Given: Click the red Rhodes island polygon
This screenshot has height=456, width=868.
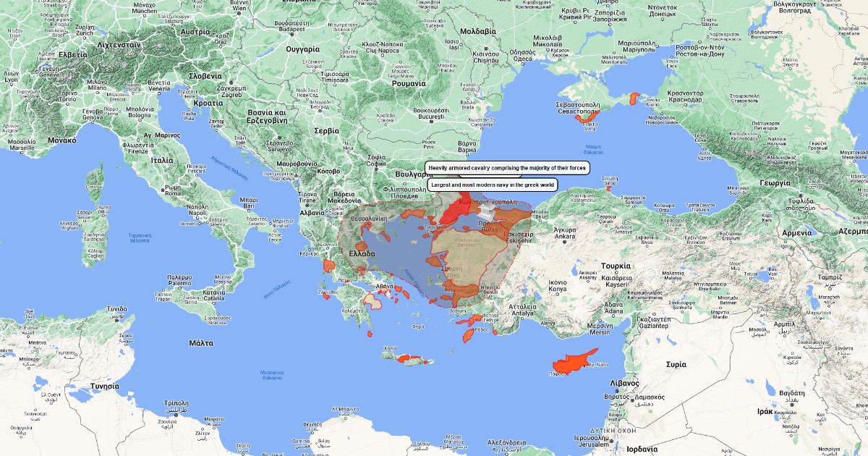Looking at the screenshot, I should (x=467, y=334).
